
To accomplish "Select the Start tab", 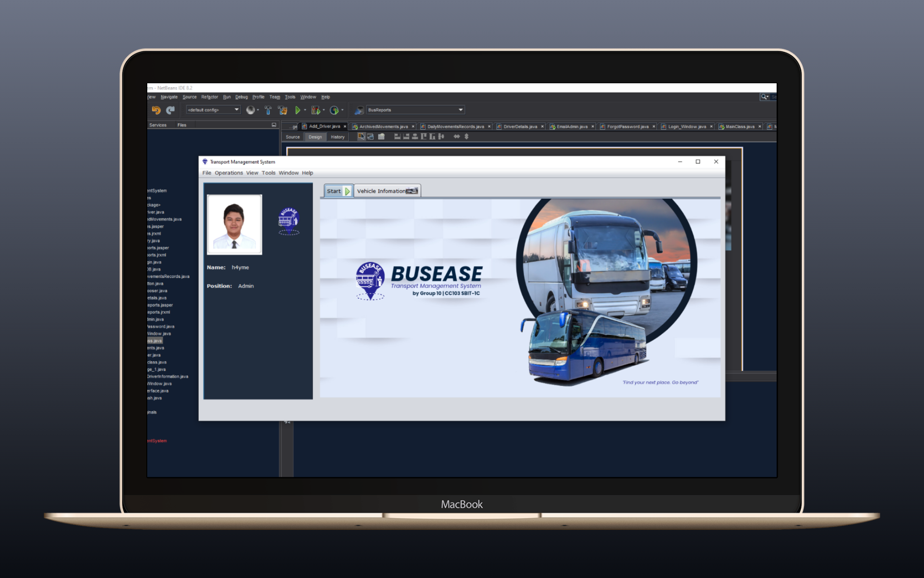I will point(338,191).
